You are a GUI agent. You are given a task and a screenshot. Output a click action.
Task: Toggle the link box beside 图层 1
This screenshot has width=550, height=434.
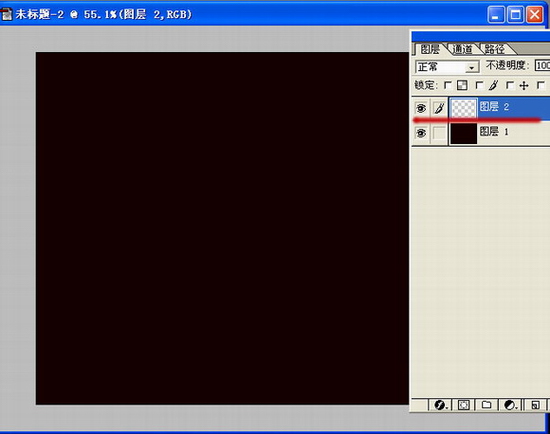(x=439, y=133)
